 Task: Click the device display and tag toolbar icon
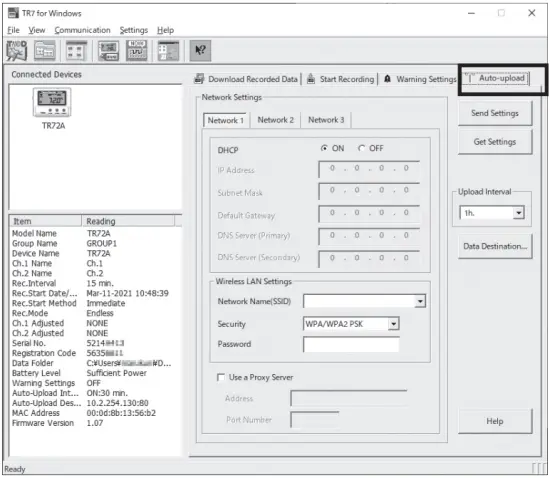(108, 51)
